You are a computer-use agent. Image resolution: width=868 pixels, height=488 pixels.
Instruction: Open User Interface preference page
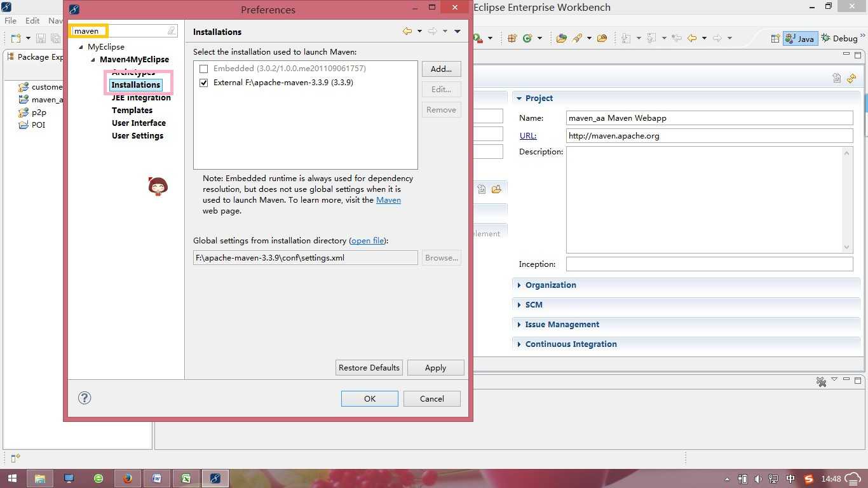[x=139, y=123]
